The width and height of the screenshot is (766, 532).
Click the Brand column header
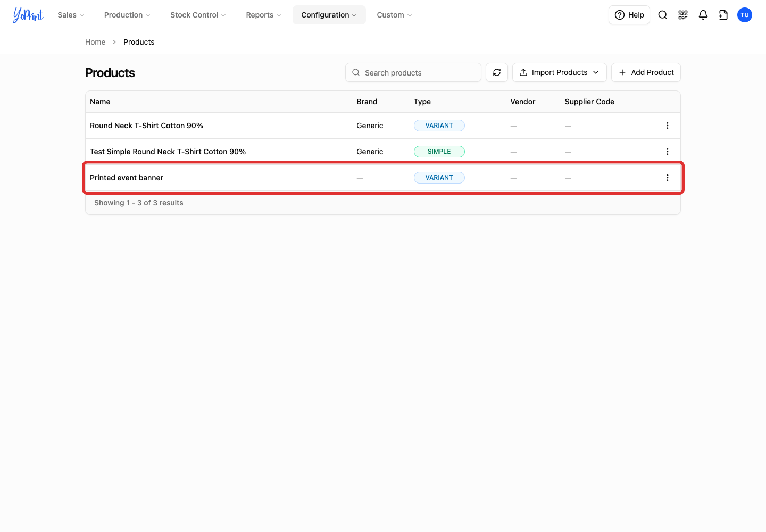367,102
